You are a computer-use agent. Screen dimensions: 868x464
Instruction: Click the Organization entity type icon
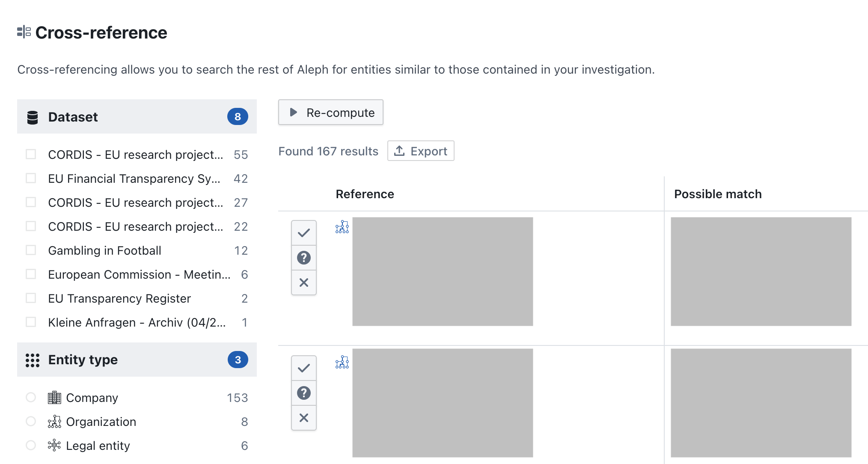tap(54, 422)
